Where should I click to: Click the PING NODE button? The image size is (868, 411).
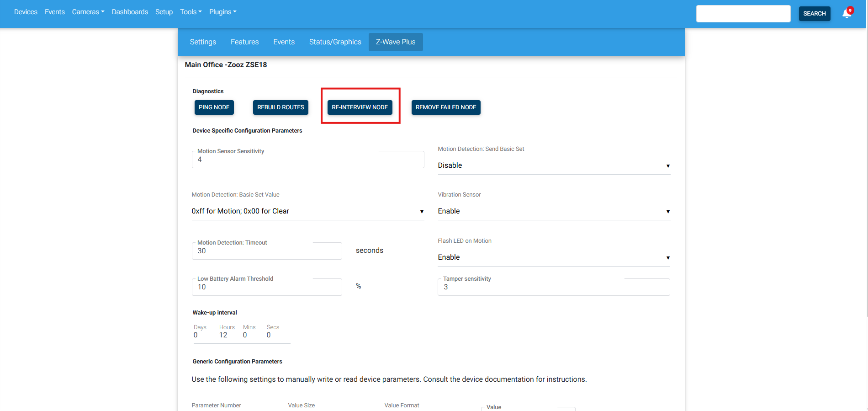(x=214, y=107)
